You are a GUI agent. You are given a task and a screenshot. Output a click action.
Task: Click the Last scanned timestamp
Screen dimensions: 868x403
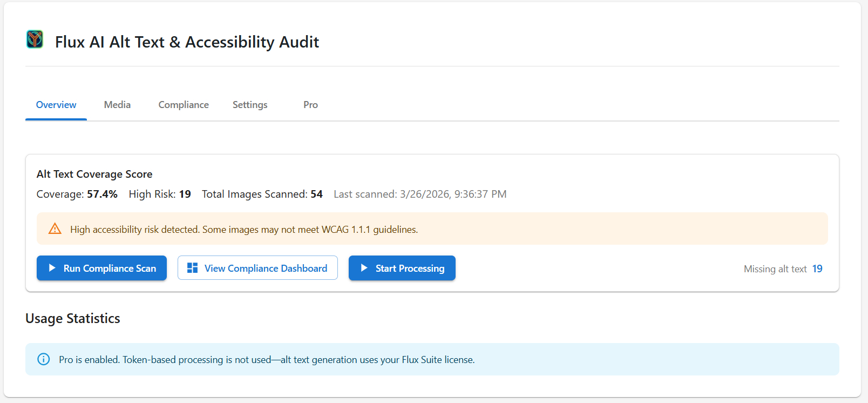pyautogui.click(x=420, y=194)
